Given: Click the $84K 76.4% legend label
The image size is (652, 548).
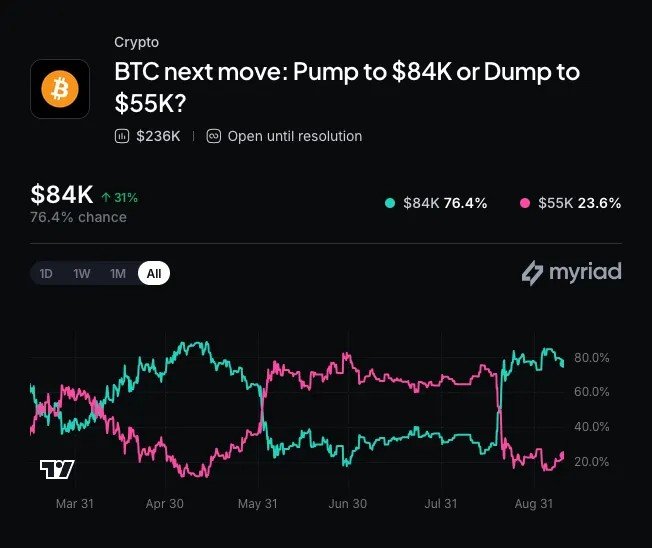Looking at the screenshot, I should [x=445, y=203].
